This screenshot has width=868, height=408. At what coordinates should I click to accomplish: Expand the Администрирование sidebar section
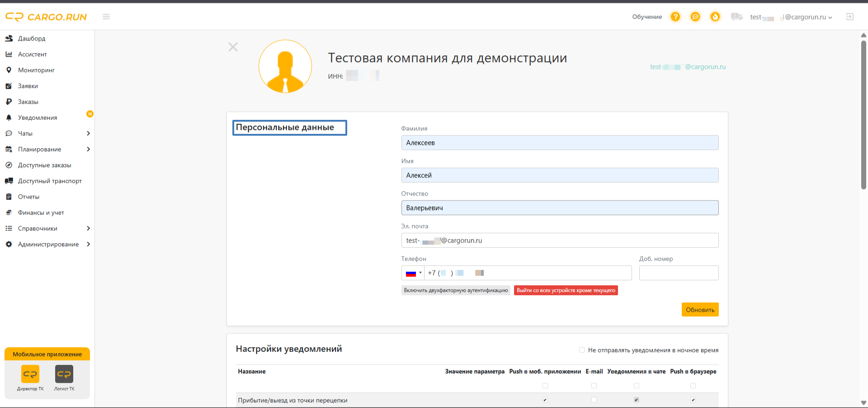pyautogui.click(x=88, y=244)
